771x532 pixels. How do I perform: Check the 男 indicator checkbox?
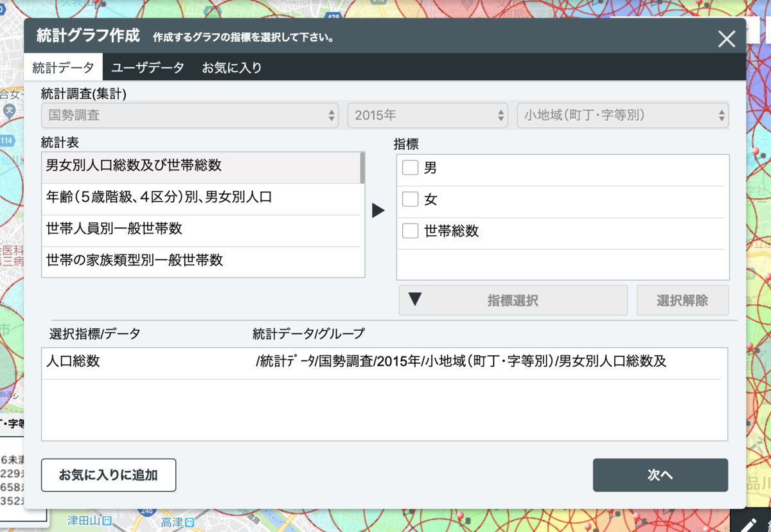[410, 168]
